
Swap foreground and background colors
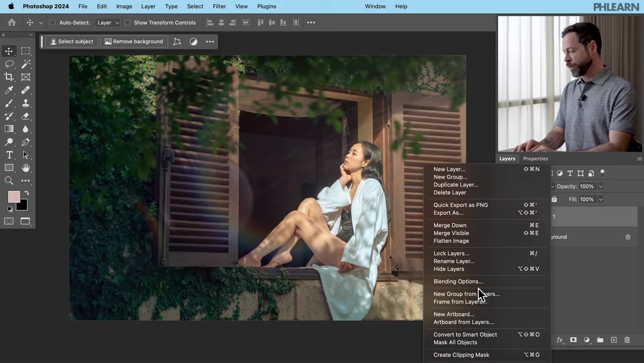[x=27, y=193]
